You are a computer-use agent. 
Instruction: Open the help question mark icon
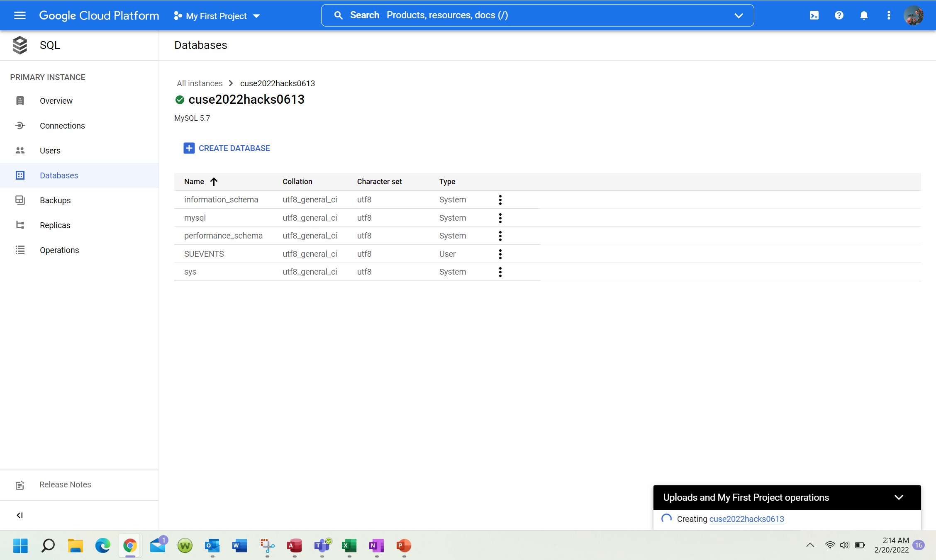839,15
